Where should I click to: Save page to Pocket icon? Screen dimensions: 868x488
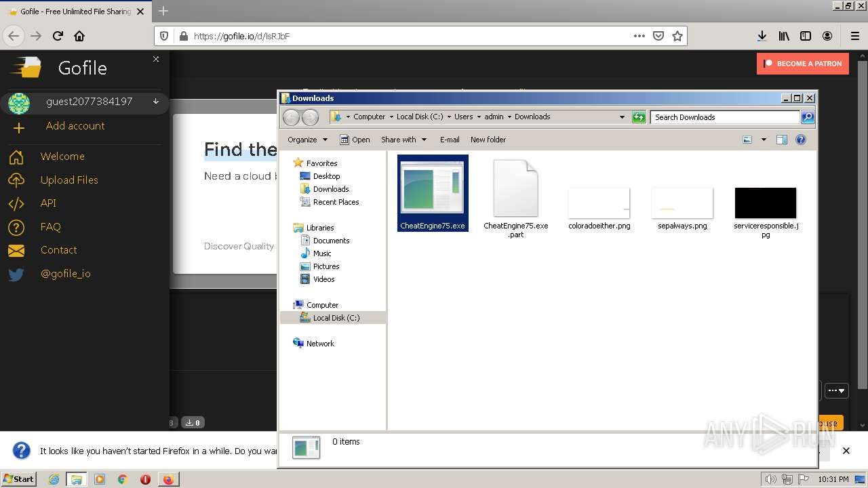[658, 36]
